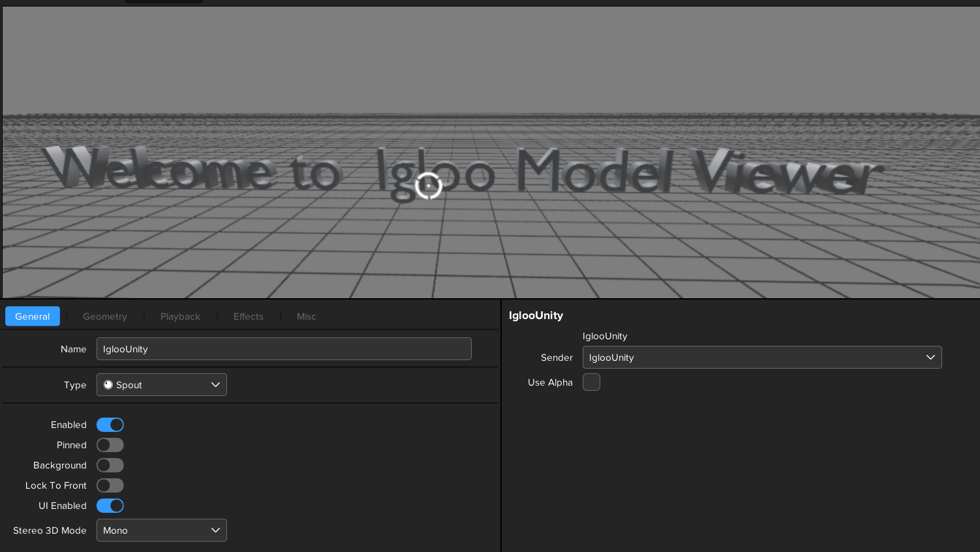Switch to the Geometry tab
This screenshot has width=980, height=552.
pos(105,316)
